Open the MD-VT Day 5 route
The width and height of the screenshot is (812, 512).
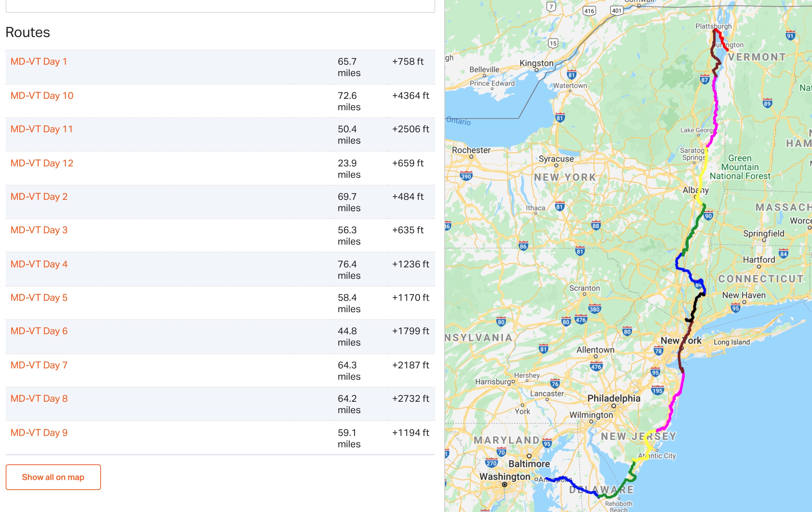[39, 298]
